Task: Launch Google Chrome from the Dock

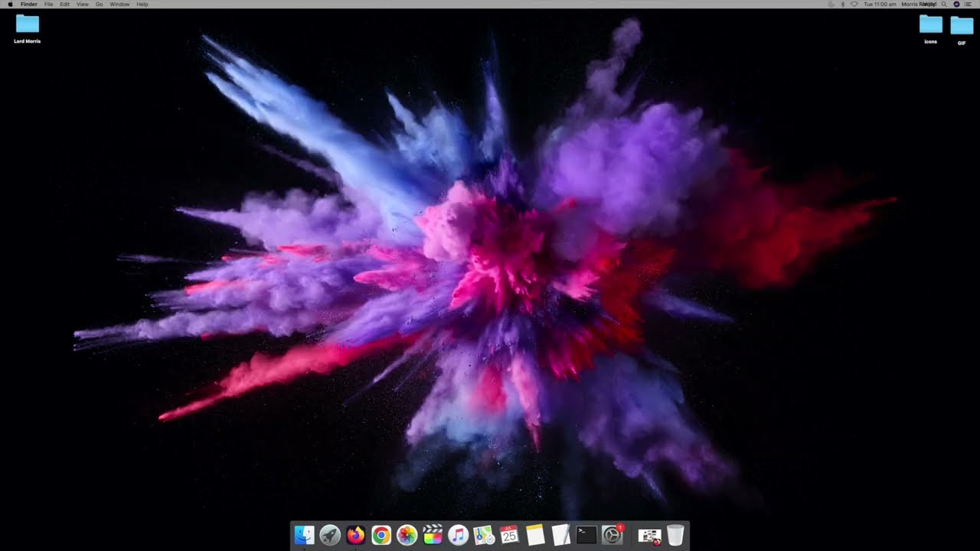Action: click(381, 535)
